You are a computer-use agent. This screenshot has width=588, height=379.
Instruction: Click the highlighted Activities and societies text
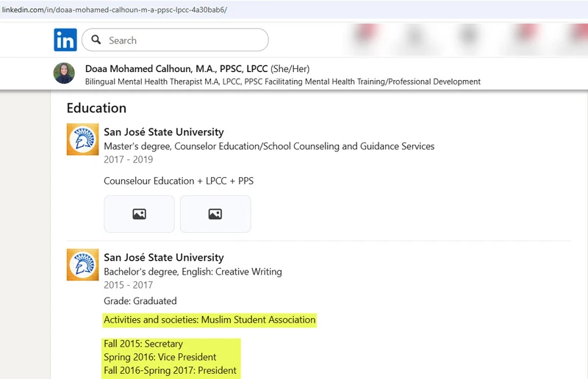click(209, 320)
